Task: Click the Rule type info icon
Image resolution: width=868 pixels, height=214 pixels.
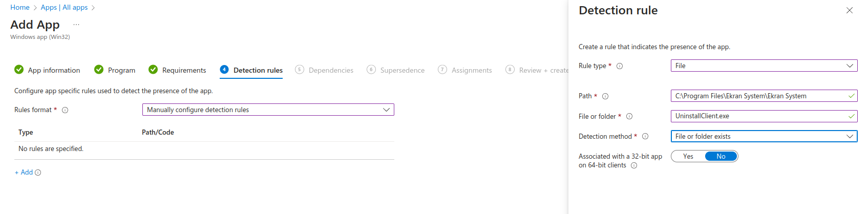Action: pyautogui.click(x=620, y=66)
